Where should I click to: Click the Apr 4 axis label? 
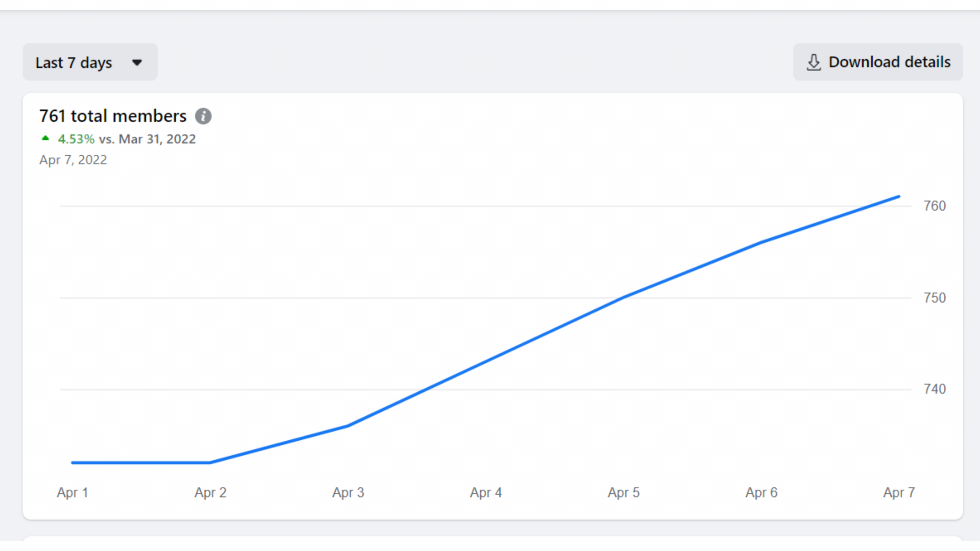point(486,492)
